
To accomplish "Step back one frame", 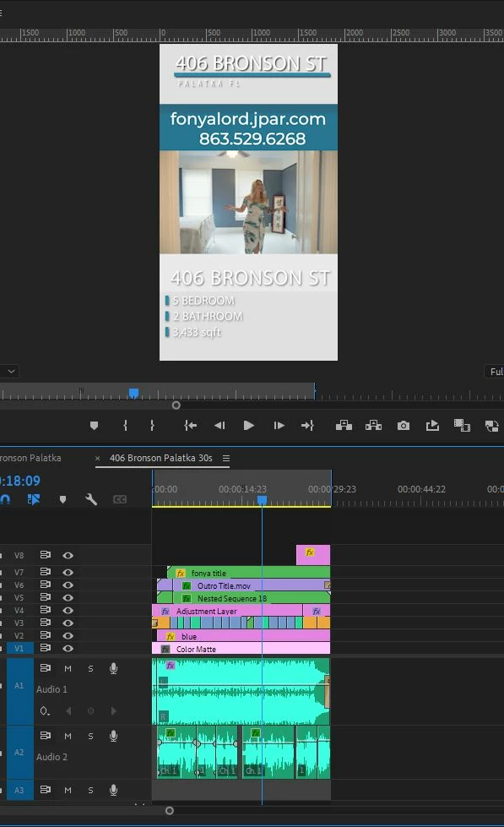I will 219,425.
